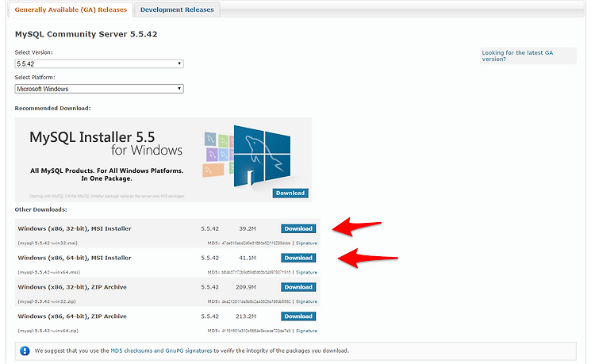The image size is (595, 364).
Task: Click file name (mysql-5.5.42-winx64.msi)
Action: click(x=49, y=272)
